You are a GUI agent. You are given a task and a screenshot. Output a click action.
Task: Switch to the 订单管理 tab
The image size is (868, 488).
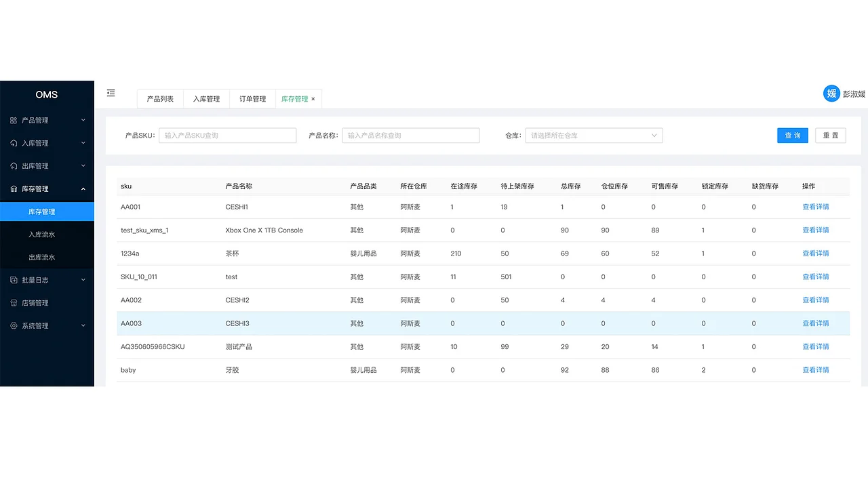252,98
